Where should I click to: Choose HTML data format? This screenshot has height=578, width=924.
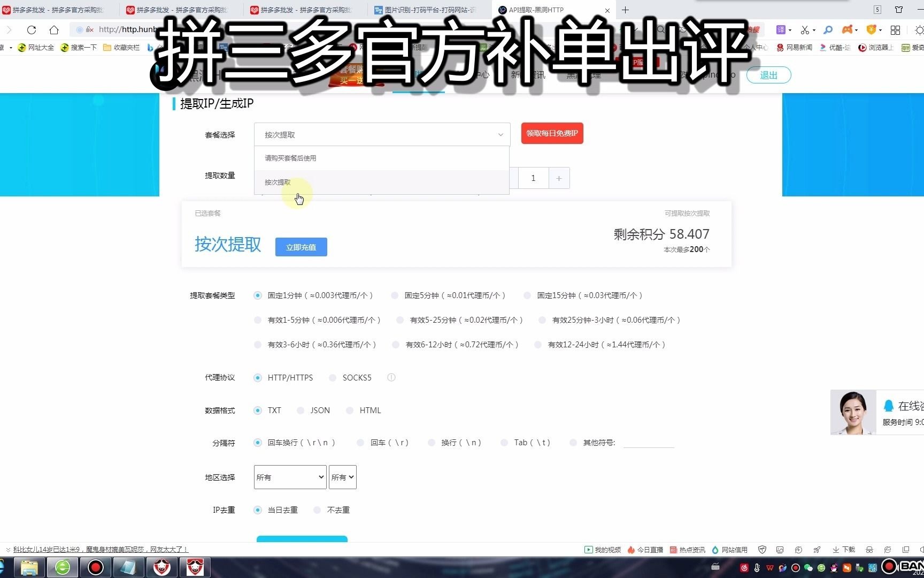[x=350, y=410]
